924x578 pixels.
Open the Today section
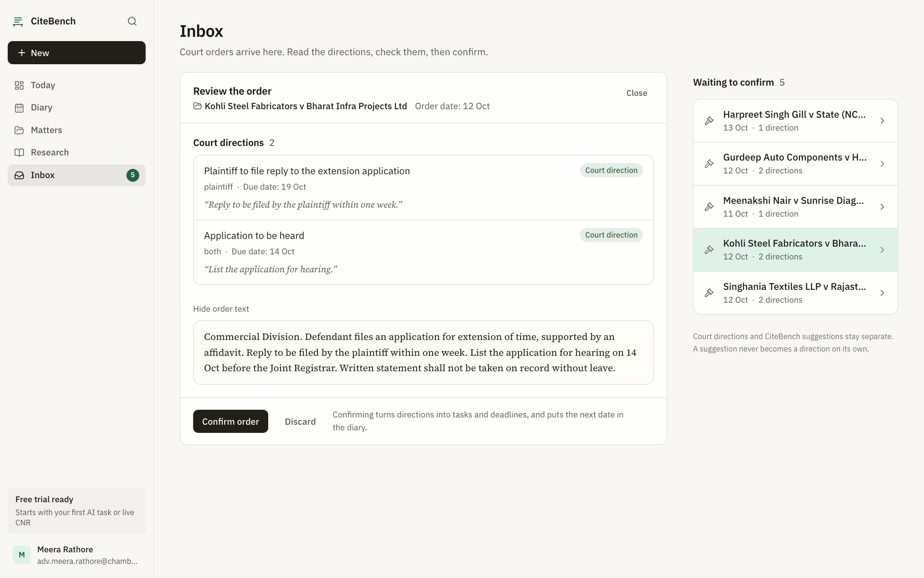tap(77, 85)
